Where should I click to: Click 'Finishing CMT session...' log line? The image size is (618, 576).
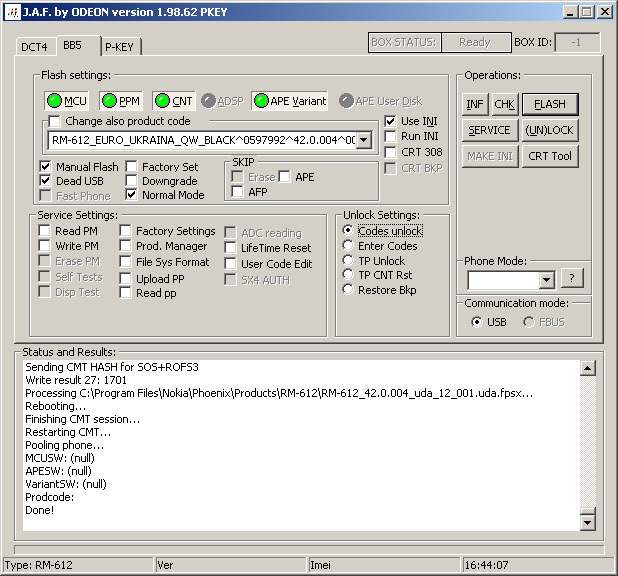pyautogui.click(x=82, y=419)
